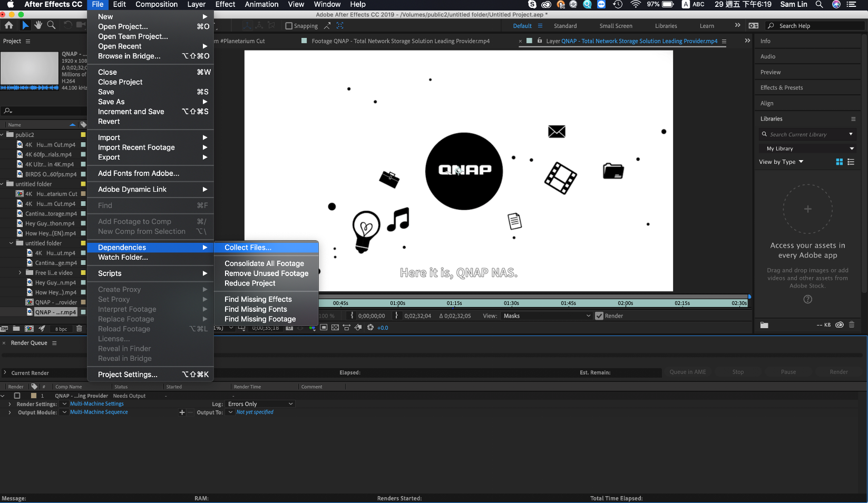
Task: Open Render Settings template dropdown arrow
Action: 64,404
